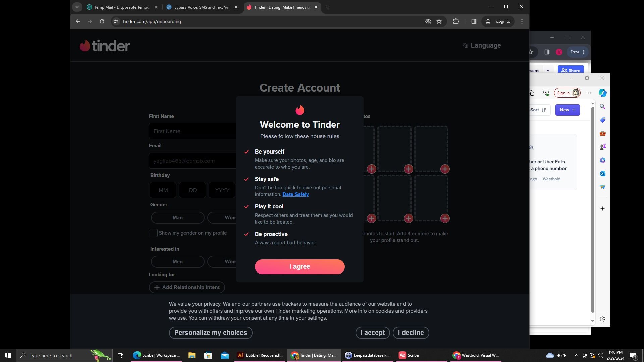The image size is (644, 362).
Task: Open the Mail app from the taskbar
Action: coord(225,355)
